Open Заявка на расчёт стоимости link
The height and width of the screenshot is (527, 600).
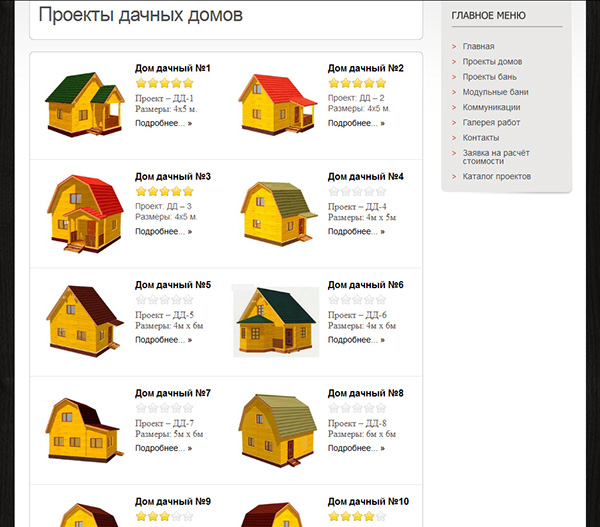coord(496,157)
